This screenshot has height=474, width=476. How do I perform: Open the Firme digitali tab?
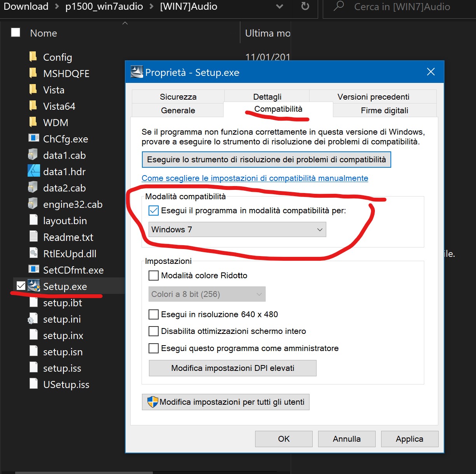click(x=384, y=111)
